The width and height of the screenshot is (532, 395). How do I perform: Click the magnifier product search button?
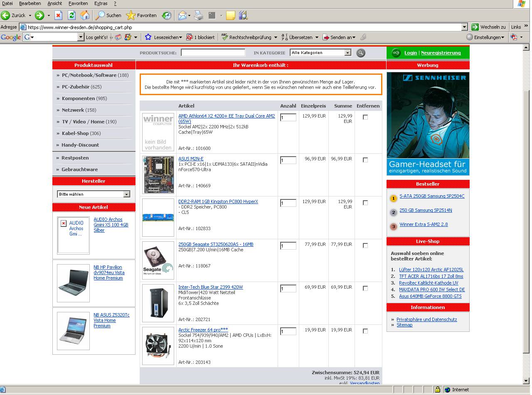(x=360, y=53)
